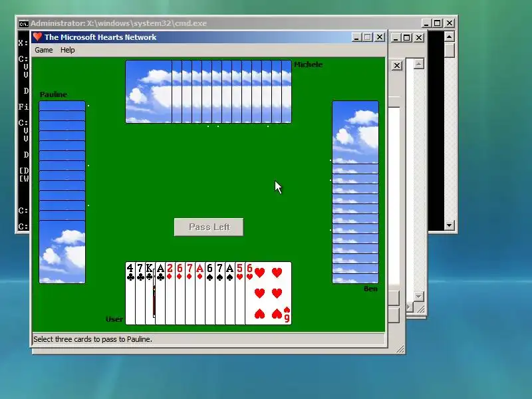Select the 5 of hearts card
The height and width of the screenshot is (399, 532).
click(240, 293)
